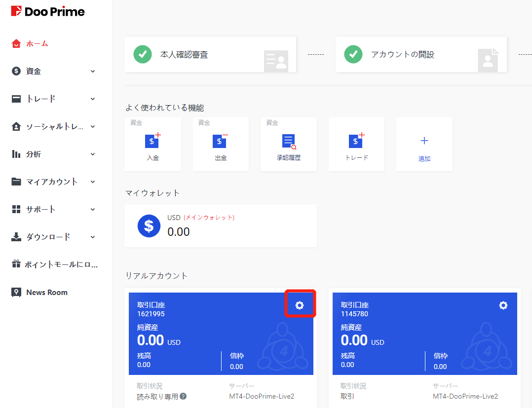Click the 出金 withdrawal shortcut icon

click(x=221, y=141)
